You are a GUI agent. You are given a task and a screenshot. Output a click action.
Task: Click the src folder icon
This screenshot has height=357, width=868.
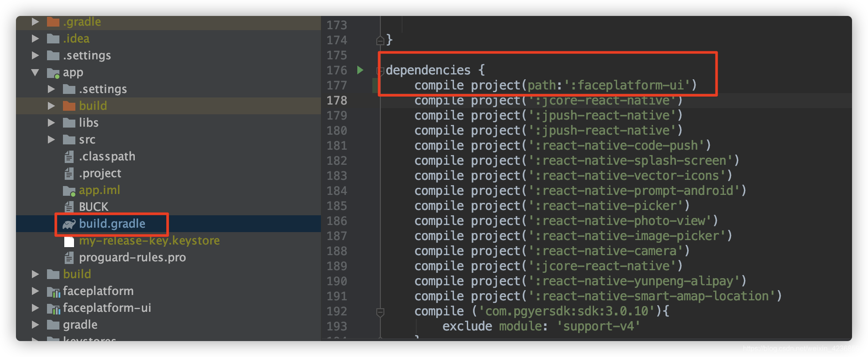point(69,140)
